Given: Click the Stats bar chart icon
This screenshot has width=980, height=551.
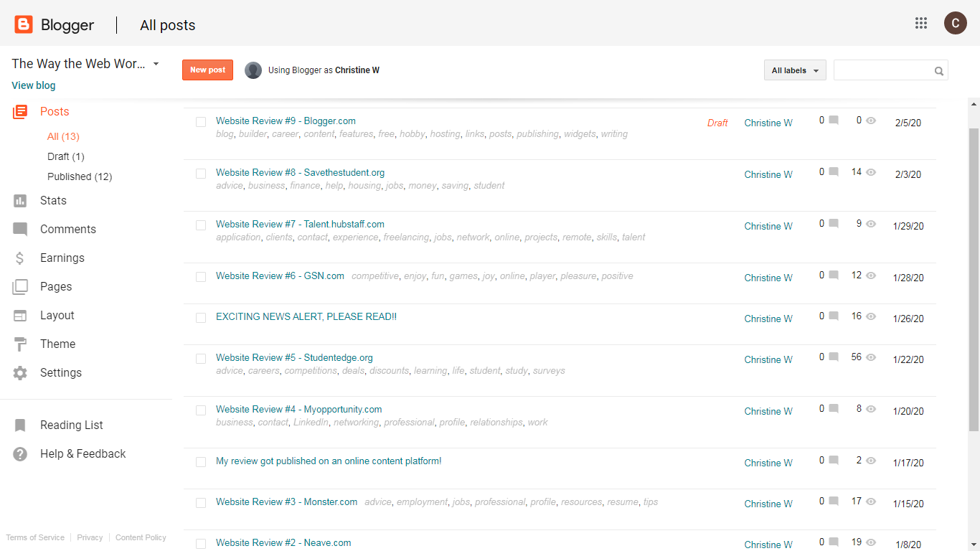Looking at the screenshot, I should click(20, 201).
